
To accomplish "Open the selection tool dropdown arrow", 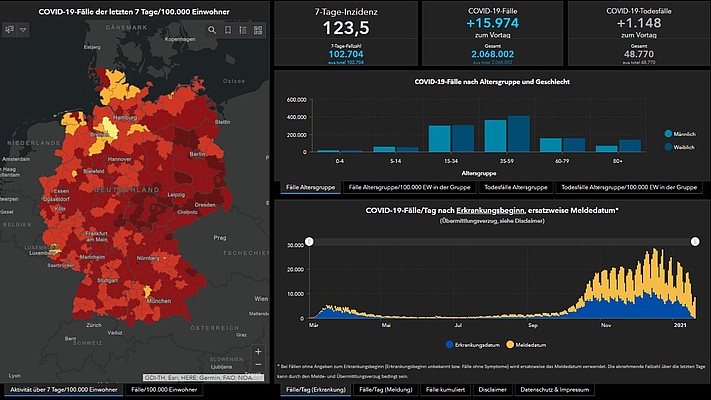I will click(x=23, y=30).
